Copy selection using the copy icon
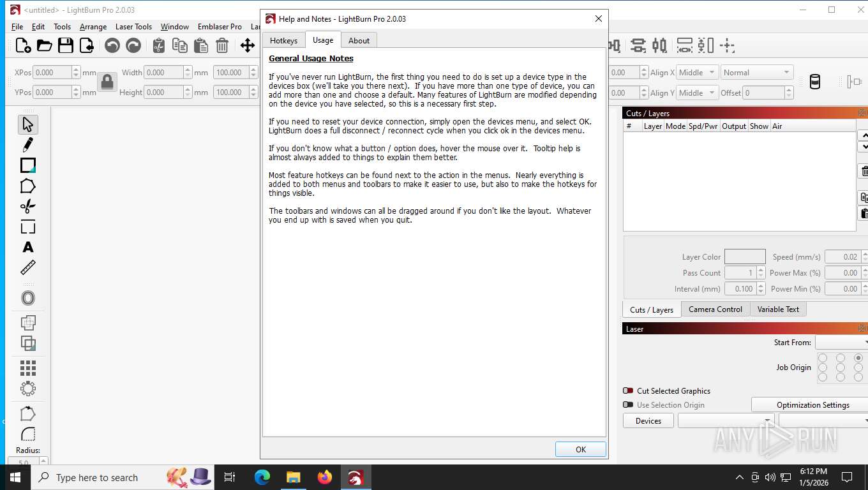This screenshot has width=868, height=490. point(180,45)
